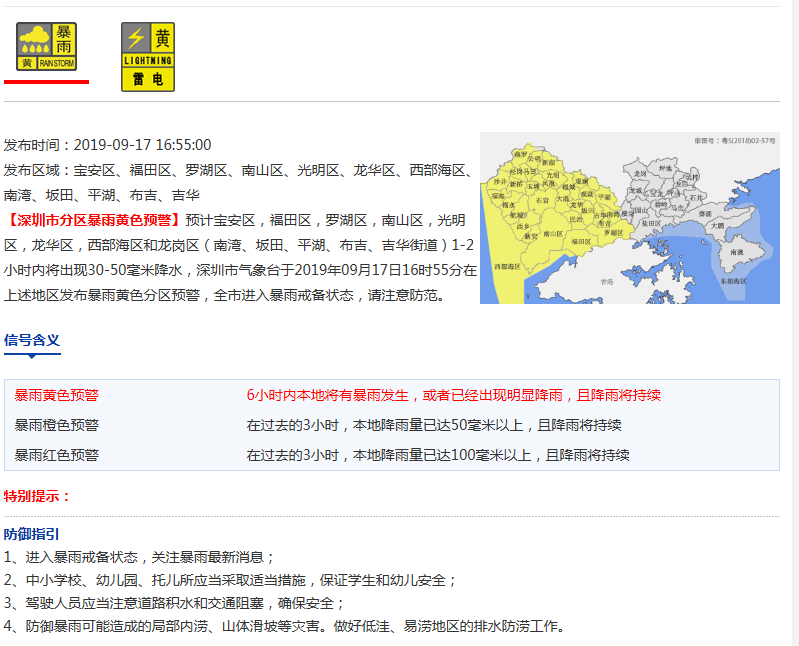Click 东部海区 label on the map

click(x=734, y=282)
